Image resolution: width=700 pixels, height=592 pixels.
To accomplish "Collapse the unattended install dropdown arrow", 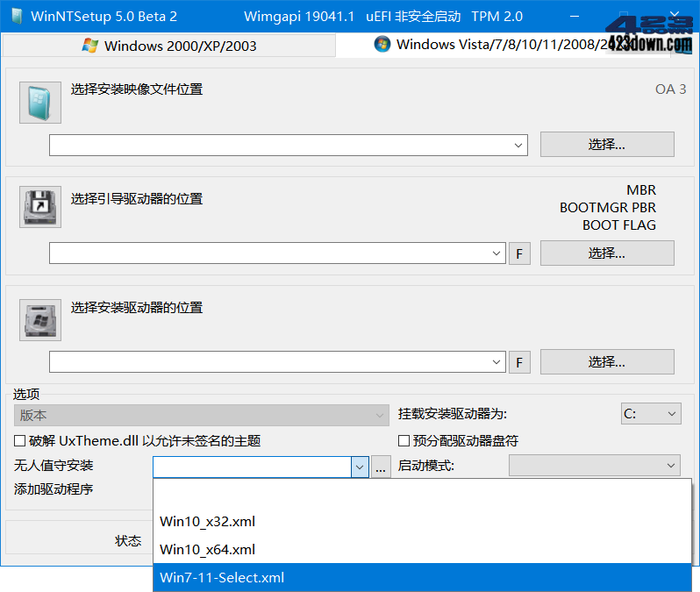I will [360, 467].
